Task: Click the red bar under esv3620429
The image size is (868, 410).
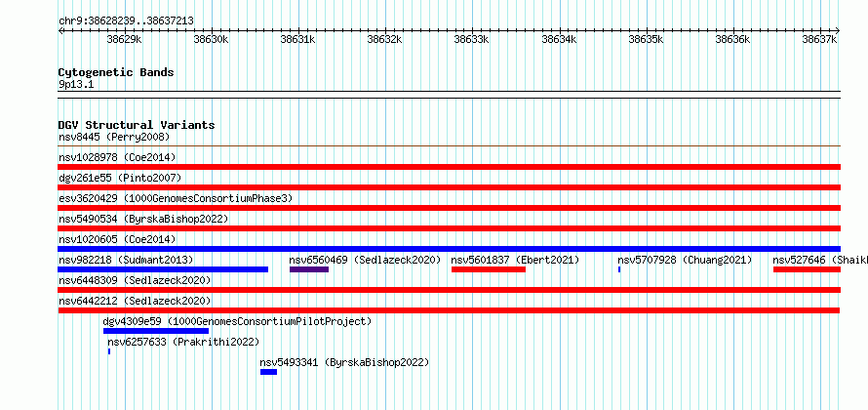Action: (449, 208)
